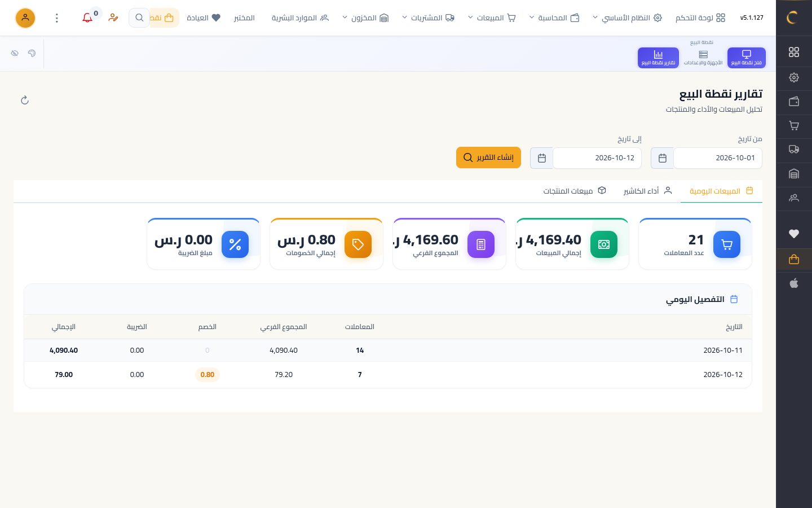The width and height of the screenshot is (812, 508).
Task: Click the إلى تاريخ field showing 2026-10-12
Action: tap(597, 158)
